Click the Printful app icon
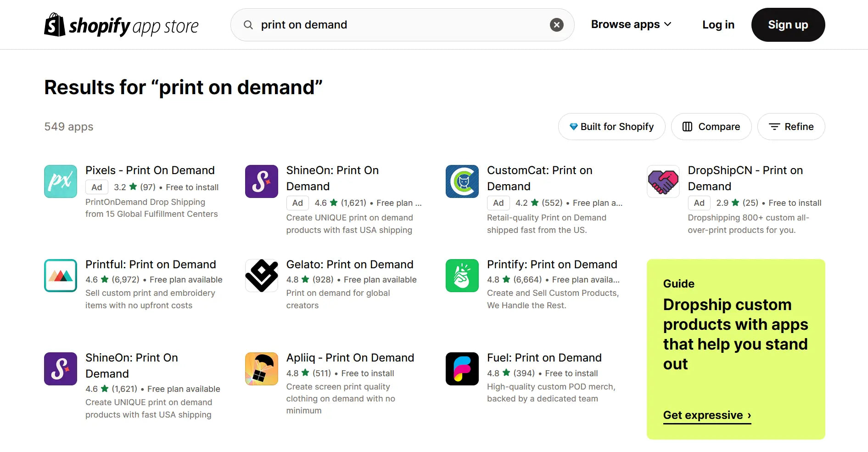Screen dimensions: 868x452 coord(60,276)
